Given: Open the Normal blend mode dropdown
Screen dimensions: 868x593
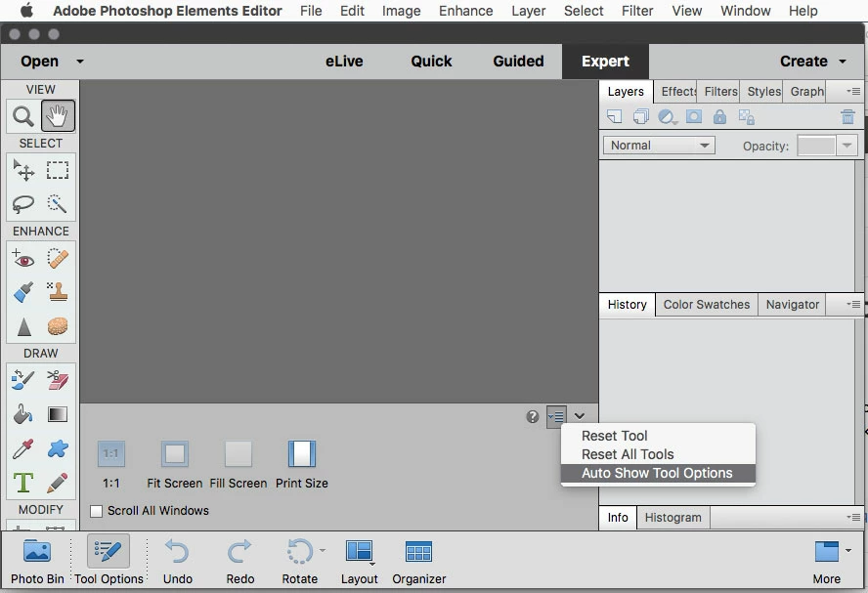Looking at the screenshot, I should point(659,146).
